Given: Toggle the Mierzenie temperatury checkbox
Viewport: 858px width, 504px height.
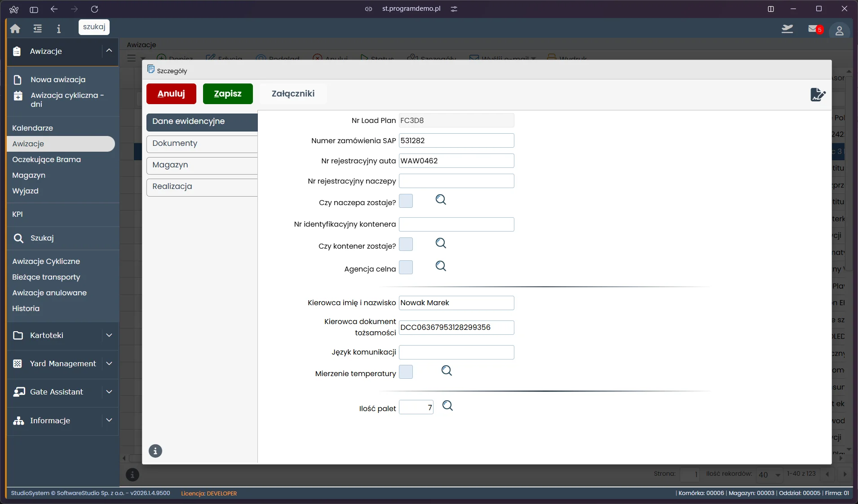Looking at the screenshot, I should [406, 372].
